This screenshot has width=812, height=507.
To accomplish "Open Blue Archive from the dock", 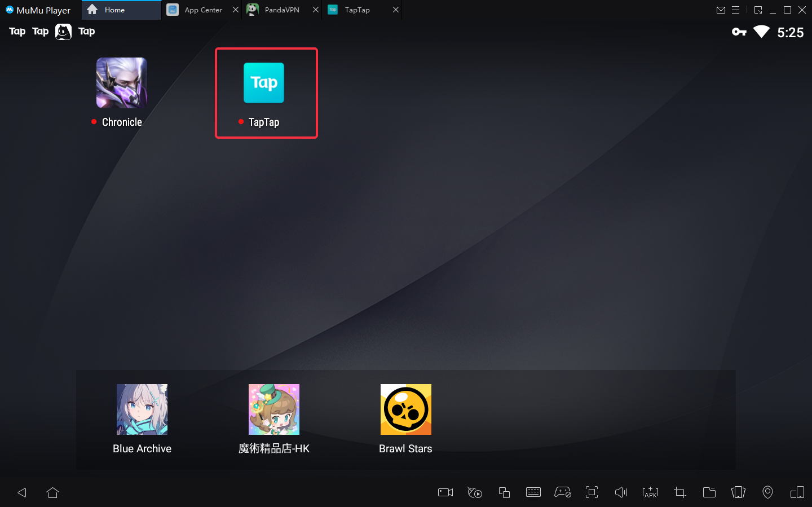I will click(142, 409).
